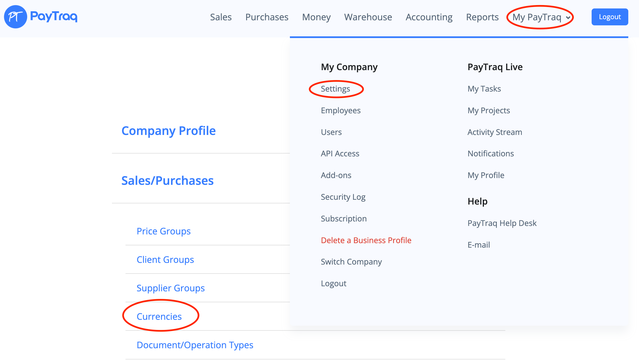This screenshot has height=364, width=639.
Task: Select Settings under My Company
Action: tap(335, 89)
